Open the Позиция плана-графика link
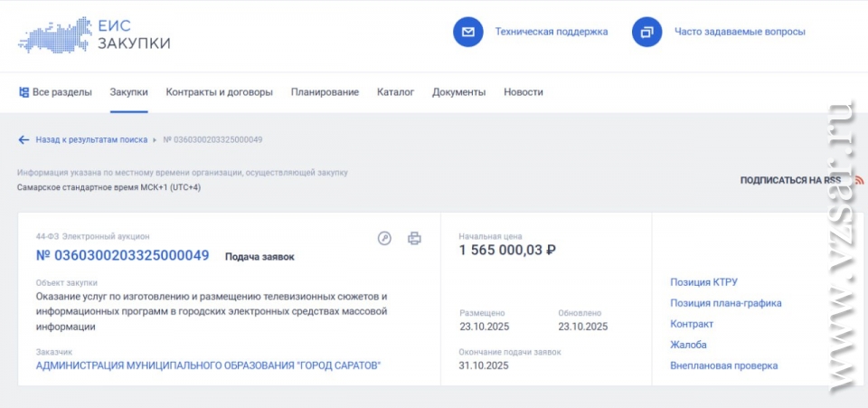Screen dimensions: 868x408 725,303
